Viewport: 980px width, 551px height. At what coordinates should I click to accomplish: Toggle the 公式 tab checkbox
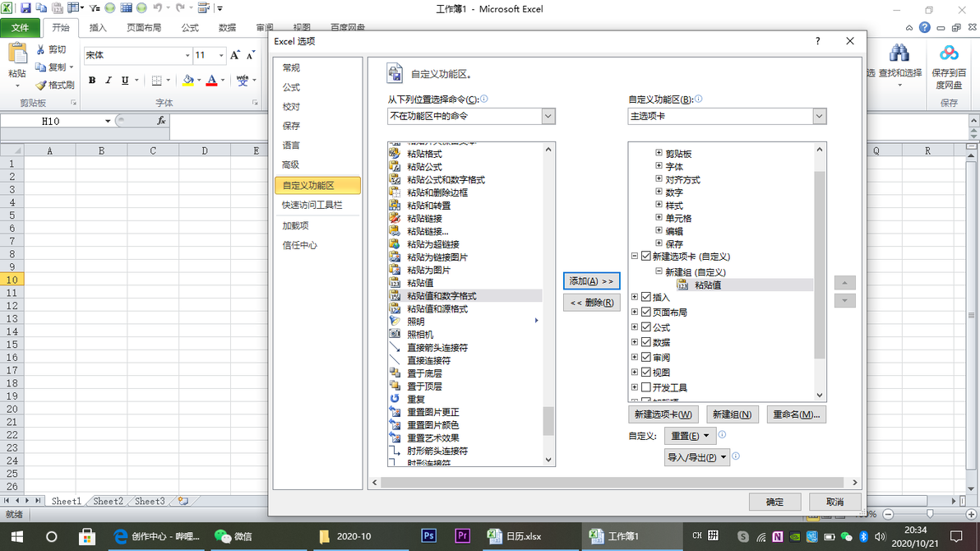[646, 327]
